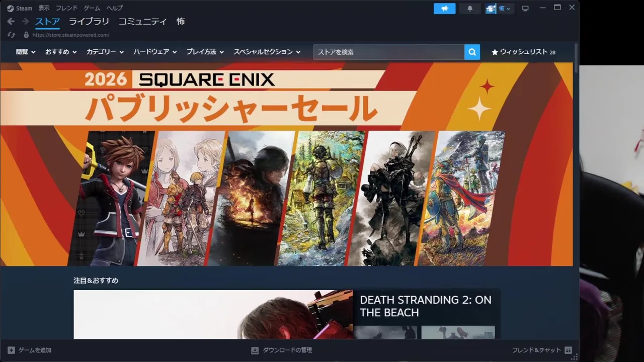644x362 pixels.
Task: Reload the page with refresh icon
Action: point(11,35)
